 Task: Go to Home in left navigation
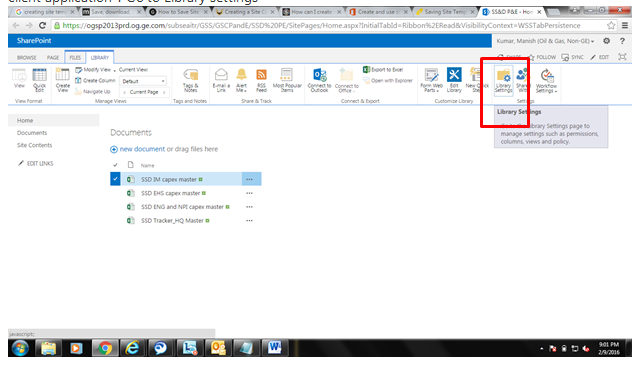[x=25, y=121]
